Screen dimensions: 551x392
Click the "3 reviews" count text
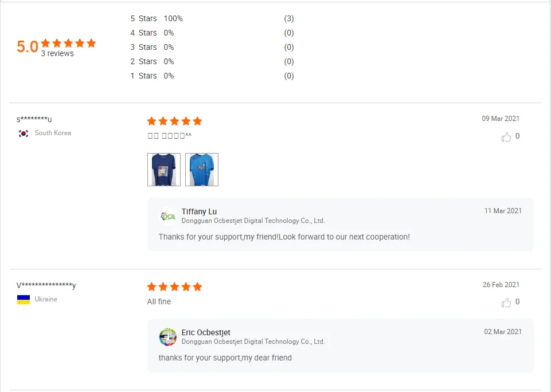tap(57, 53)
